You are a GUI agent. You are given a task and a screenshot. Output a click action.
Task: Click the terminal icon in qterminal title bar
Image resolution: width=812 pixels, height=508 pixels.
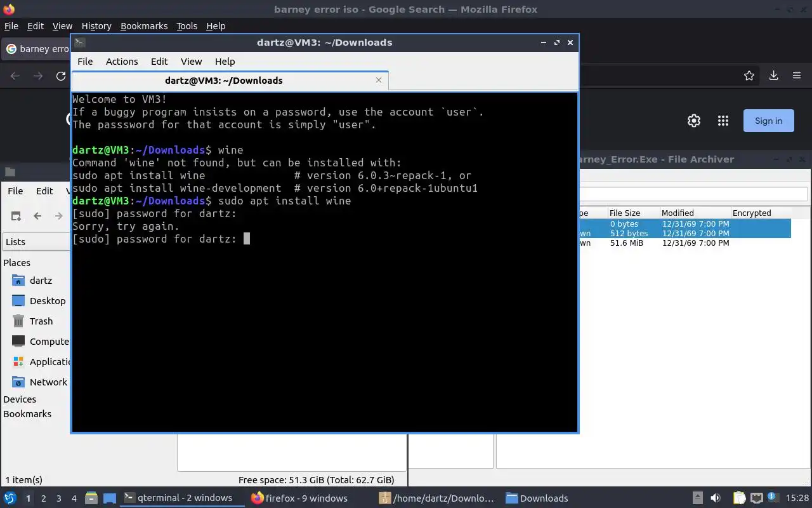79,43
